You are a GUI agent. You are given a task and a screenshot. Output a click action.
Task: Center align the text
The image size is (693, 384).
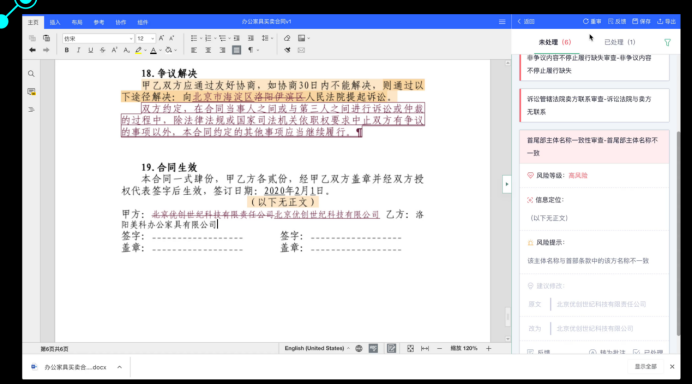click(208, 50)
